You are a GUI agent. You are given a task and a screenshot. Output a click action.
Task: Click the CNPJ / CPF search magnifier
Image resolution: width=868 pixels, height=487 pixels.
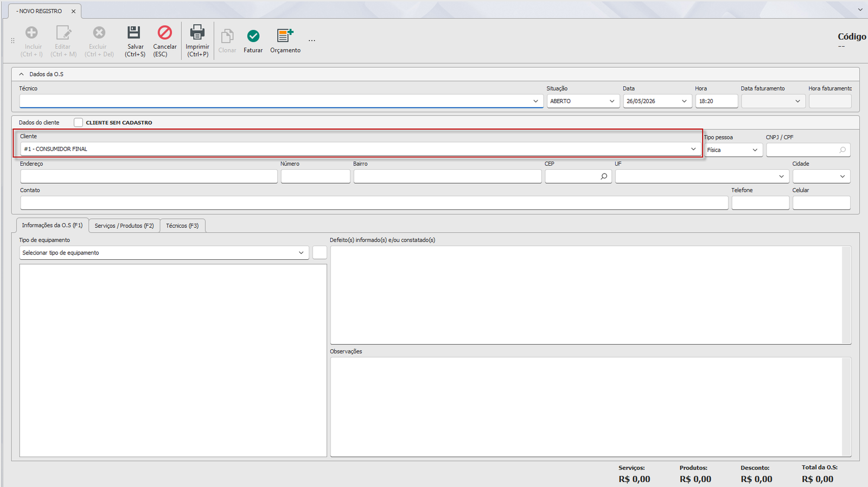(843, 150)
